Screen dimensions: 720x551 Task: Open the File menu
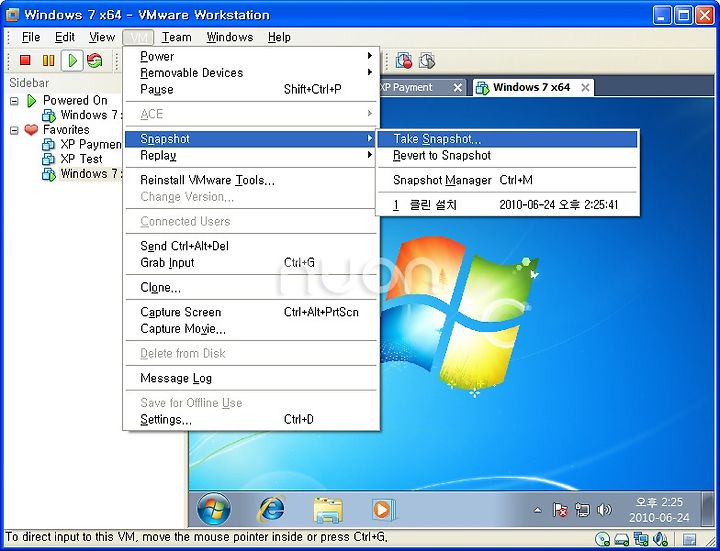pos(31,37)
